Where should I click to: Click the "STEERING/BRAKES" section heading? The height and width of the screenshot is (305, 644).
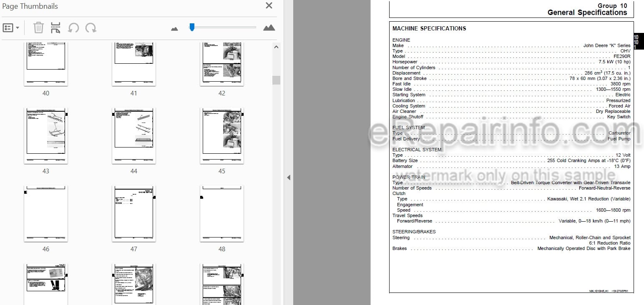click(x=414, y=232)
